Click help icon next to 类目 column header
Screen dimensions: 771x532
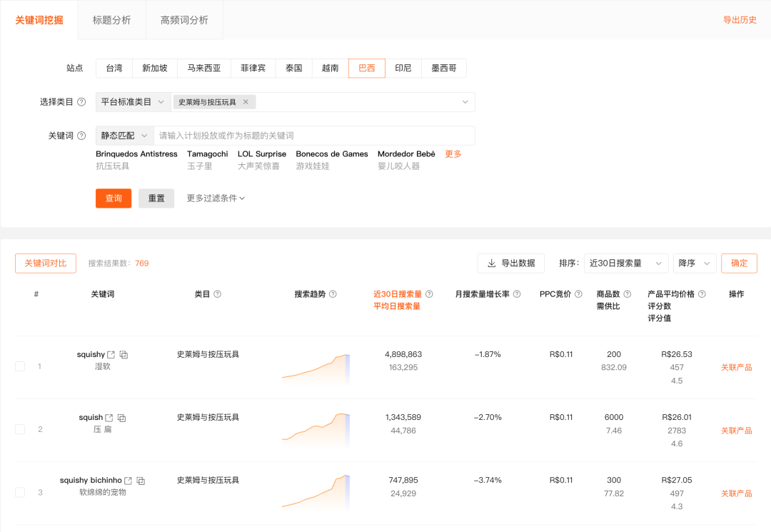[x=217, y=294]
